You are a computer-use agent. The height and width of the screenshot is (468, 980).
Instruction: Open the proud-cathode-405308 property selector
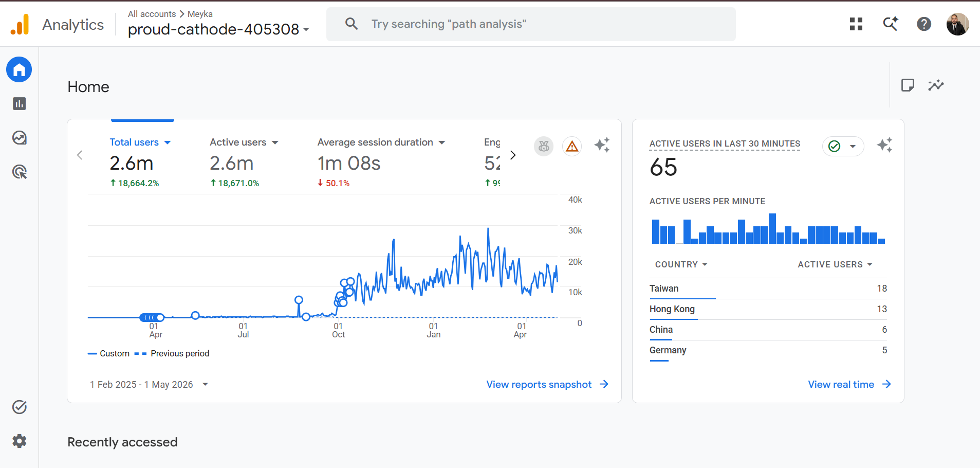[x=219, y=29]
